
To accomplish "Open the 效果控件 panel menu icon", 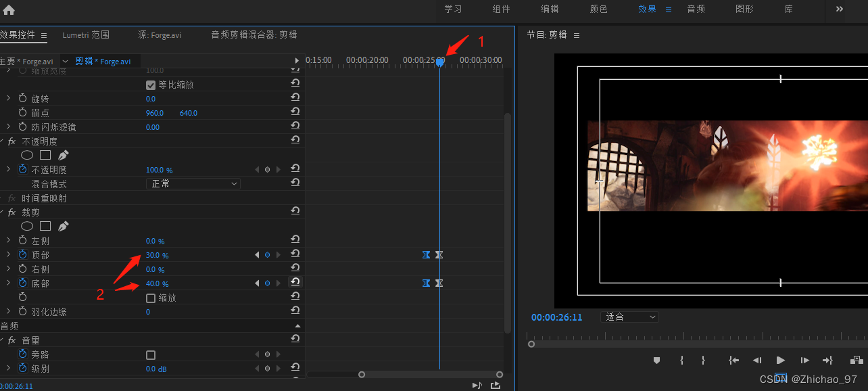I will 44,35.
